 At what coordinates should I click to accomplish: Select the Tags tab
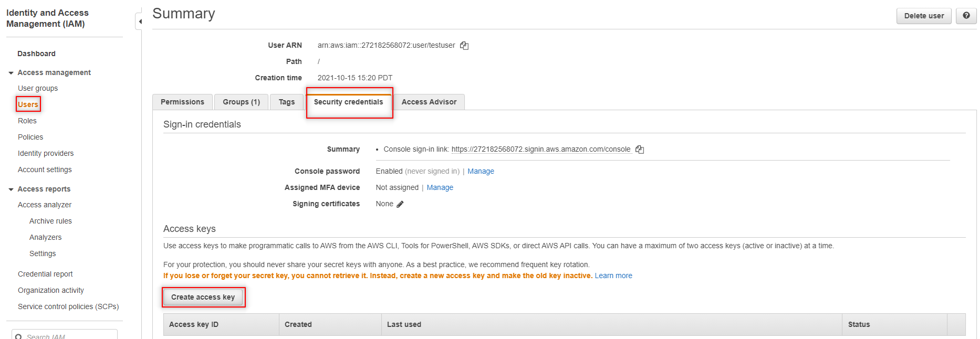click(x=287, y=102)
